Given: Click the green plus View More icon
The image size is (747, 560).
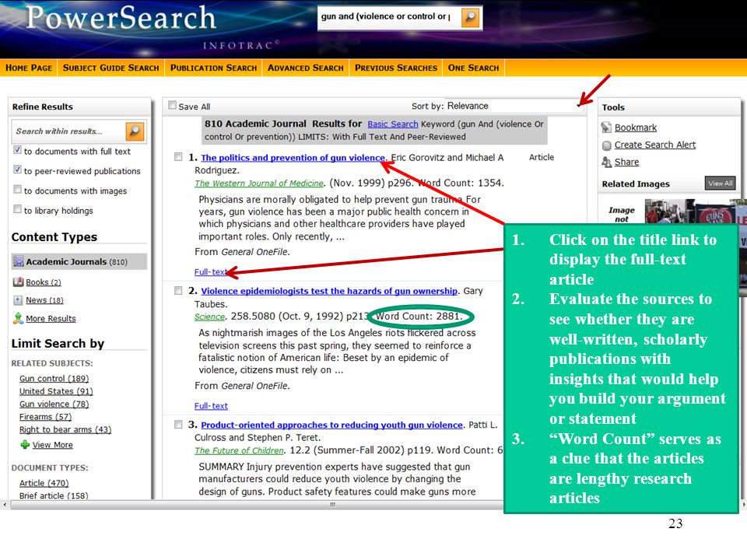Looking at the screenshot, I should pyautogui.click(x=25, y=444).
